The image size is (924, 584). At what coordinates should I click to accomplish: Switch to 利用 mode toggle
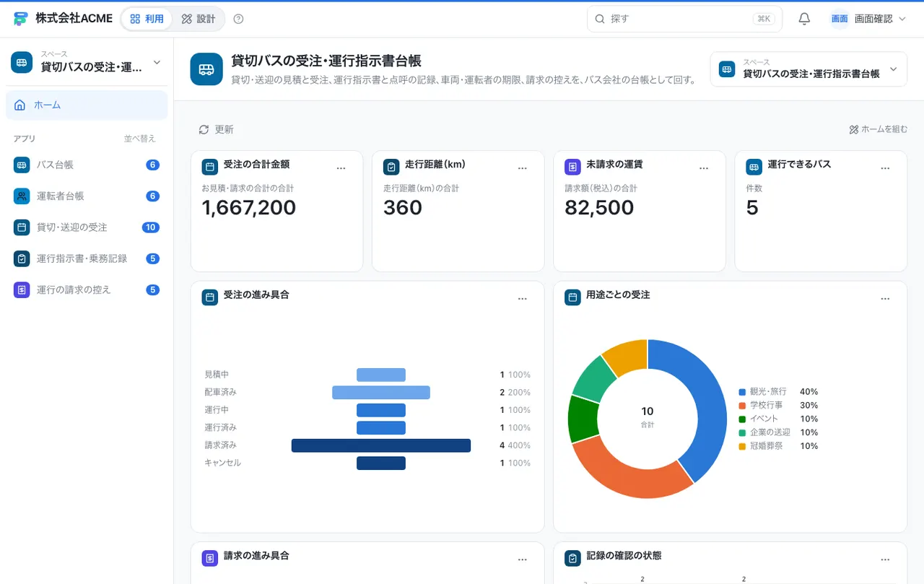click(x=147, y=19)
